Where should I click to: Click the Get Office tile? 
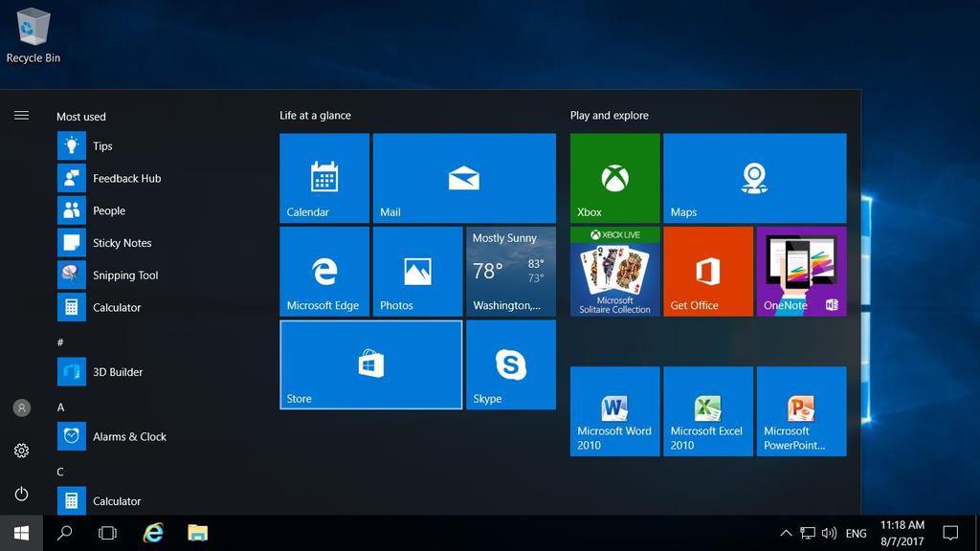click(708, 271)
